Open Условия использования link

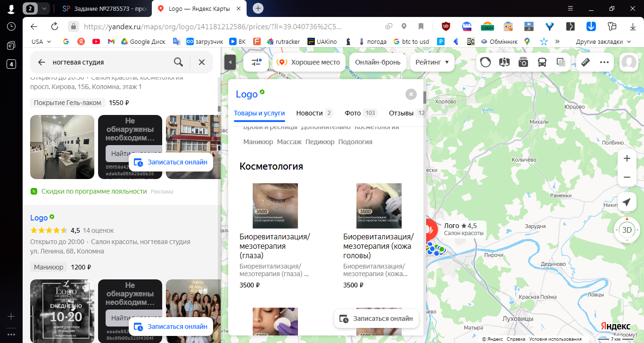555,339
